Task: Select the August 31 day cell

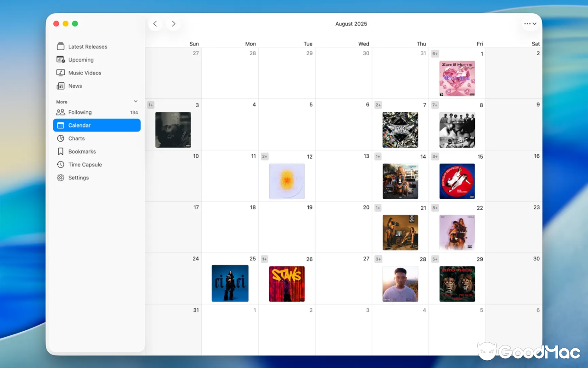Action: tap(173, 330)
